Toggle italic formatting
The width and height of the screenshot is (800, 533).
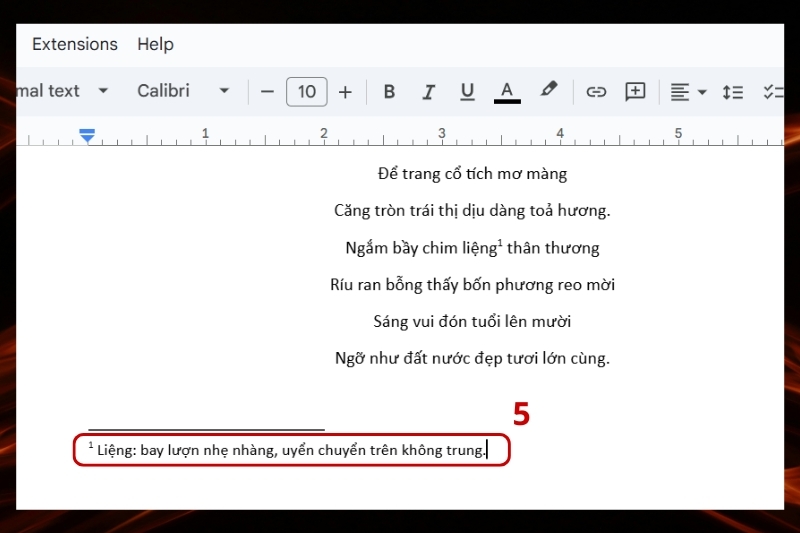pyautogui.click(x=429, y=92)
